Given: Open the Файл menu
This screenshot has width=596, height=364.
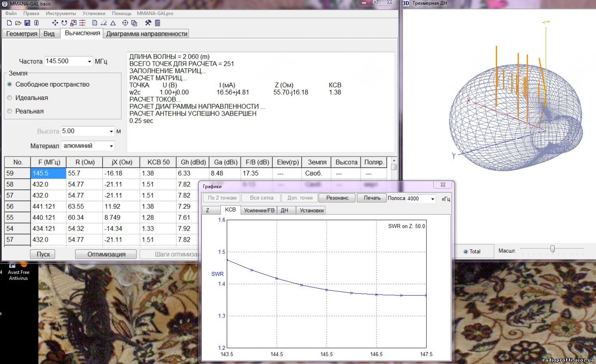Looking at the screenshot, I should [11, 13].
